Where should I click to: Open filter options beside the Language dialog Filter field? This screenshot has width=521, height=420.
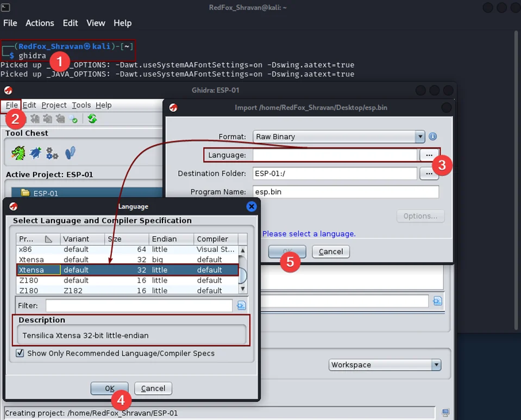coord(242,305)
